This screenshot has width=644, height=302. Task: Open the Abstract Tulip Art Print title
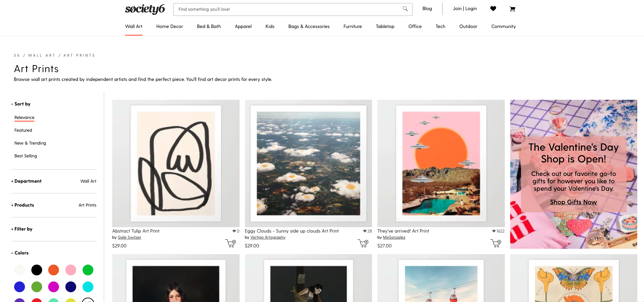136,231
